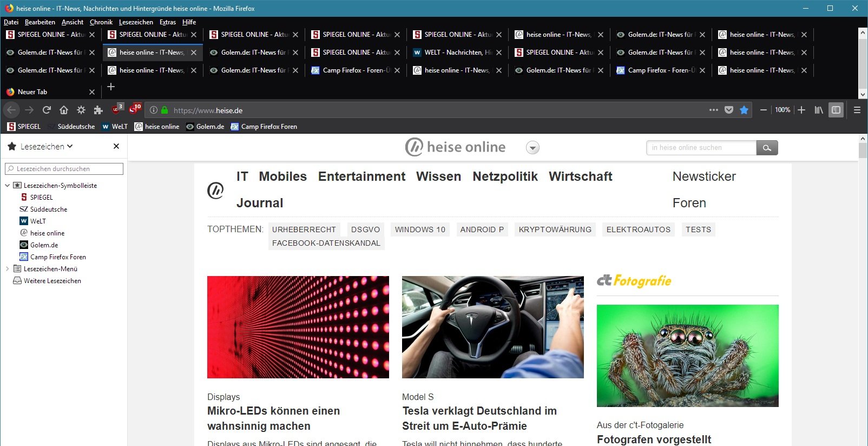Expand the Lesezeichen-Menü folder
Screen dimensions: 868x446
(8, 269)
